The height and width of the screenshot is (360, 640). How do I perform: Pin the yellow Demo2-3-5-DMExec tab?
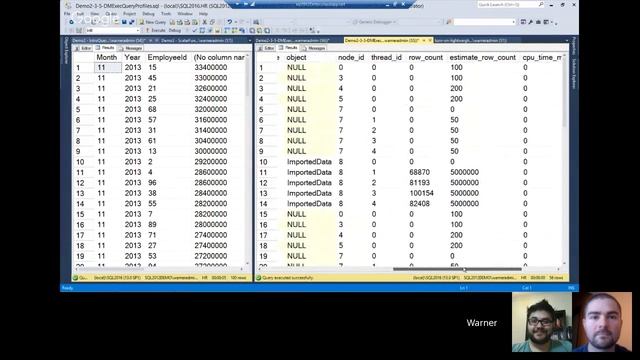[424, 40]
